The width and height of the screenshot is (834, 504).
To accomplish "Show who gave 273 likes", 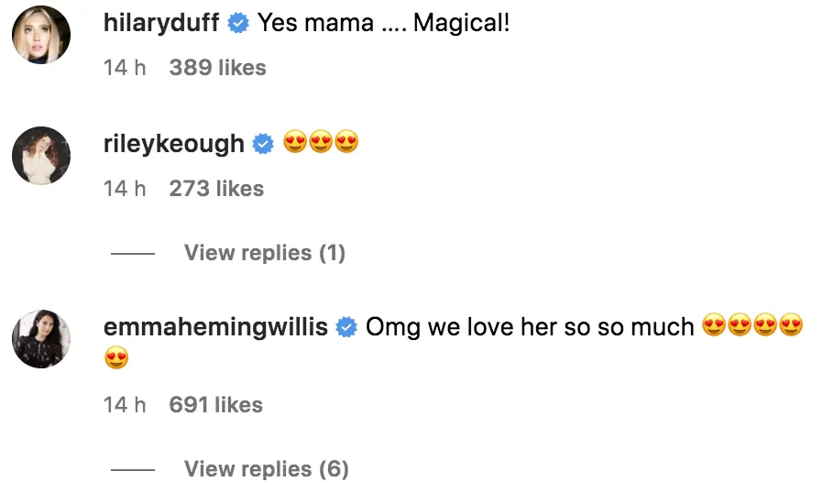I will [x=216, y=189].
